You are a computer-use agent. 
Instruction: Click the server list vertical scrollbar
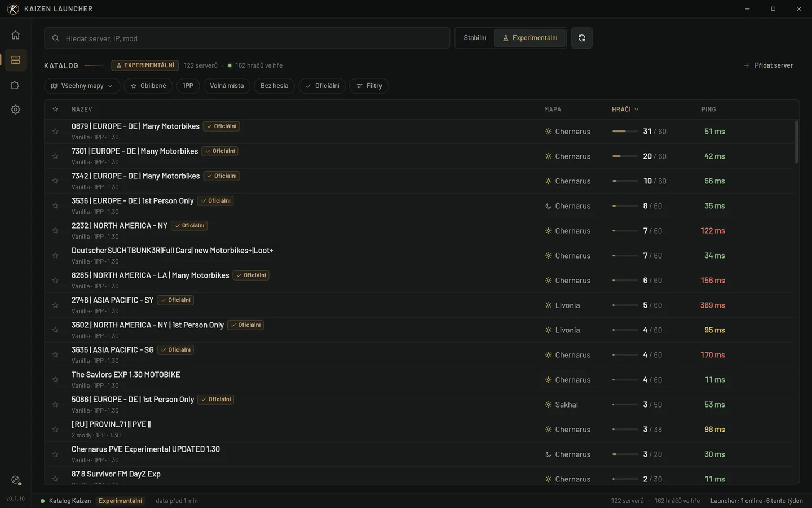point(797,142)
